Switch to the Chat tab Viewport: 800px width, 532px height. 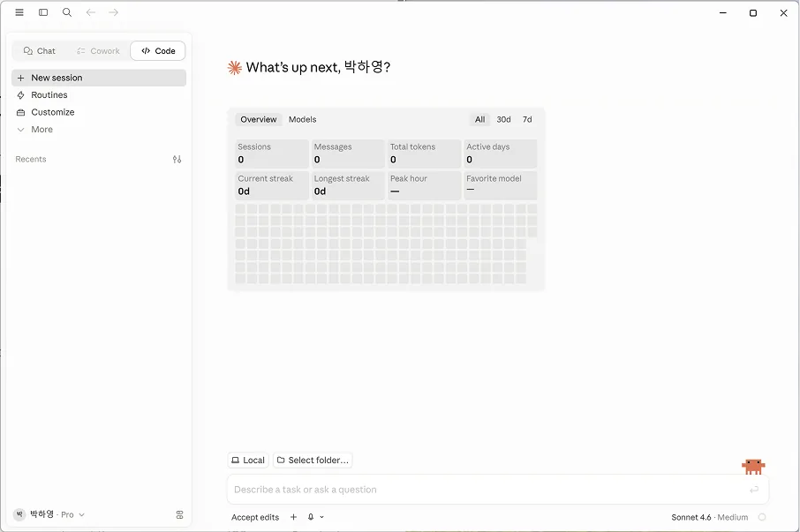[39, 51]
